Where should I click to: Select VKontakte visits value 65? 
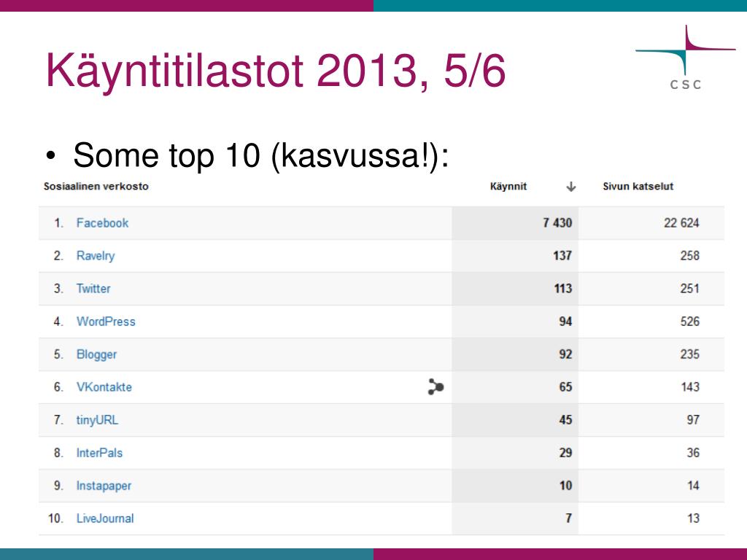coord(565,387)
